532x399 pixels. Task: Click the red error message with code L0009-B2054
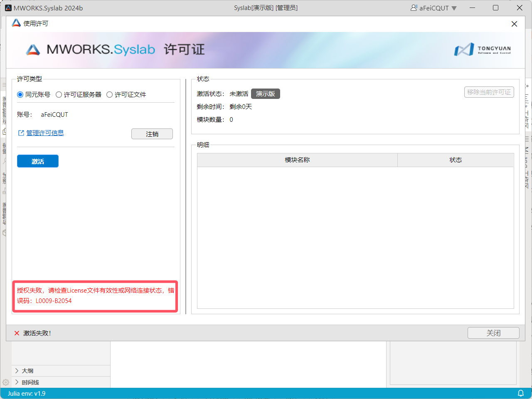96,296
